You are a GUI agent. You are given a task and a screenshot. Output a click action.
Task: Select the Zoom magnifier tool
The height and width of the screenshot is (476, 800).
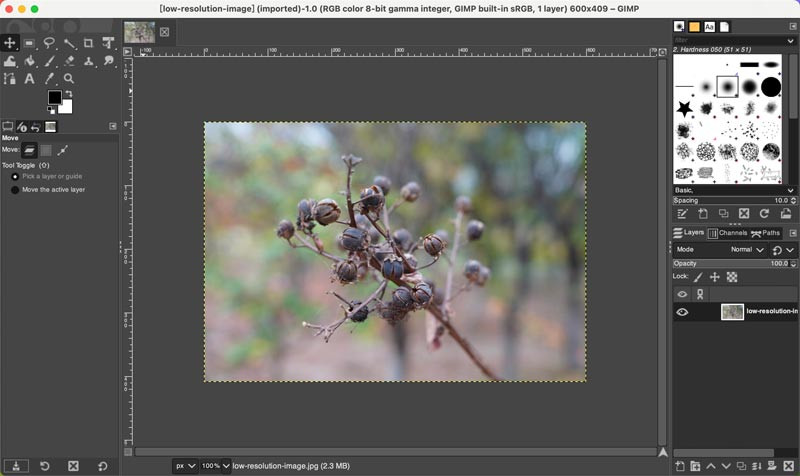coord(69,78)
